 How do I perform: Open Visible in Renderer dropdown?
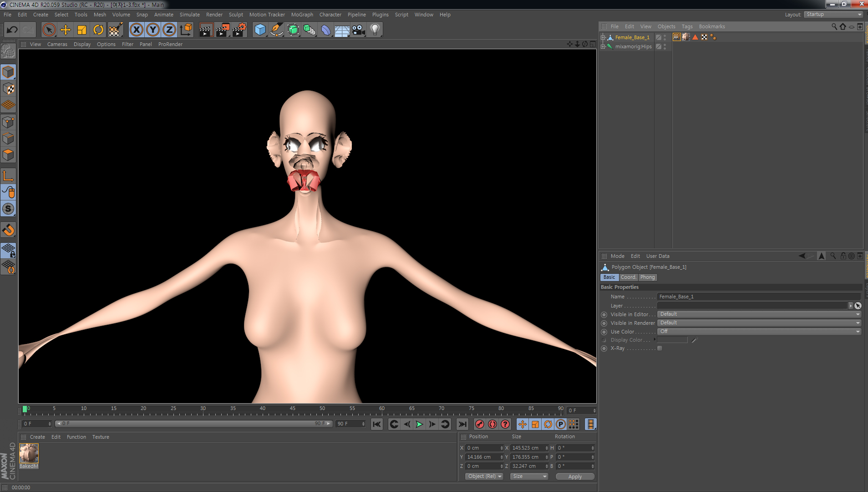point(759,323)
